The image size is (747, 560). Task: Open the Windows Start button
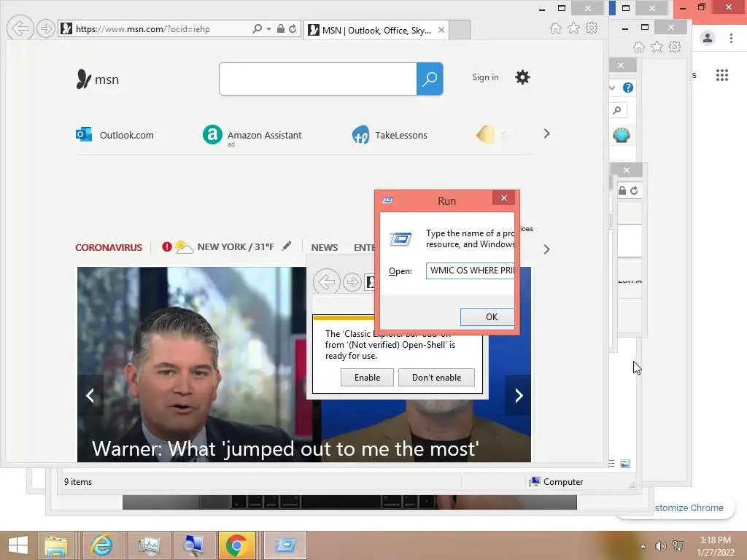point(18,545)
